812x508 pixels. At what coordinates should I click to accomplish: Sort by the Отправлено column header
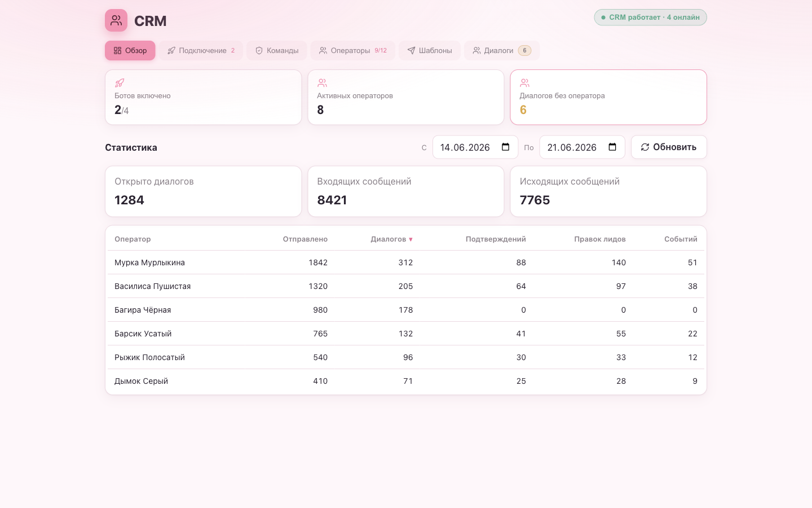(305, 239)
